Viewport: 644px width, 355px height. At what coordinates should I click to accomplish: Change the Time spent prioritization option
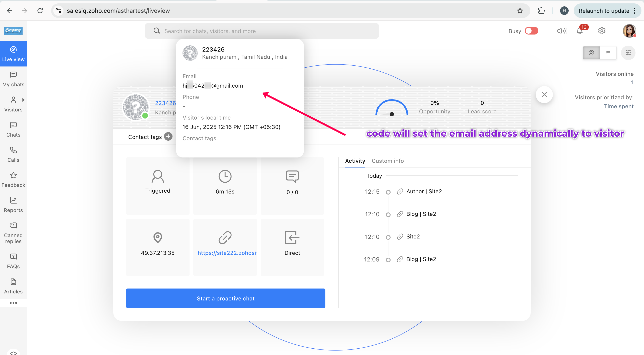(x=618, y=106)
